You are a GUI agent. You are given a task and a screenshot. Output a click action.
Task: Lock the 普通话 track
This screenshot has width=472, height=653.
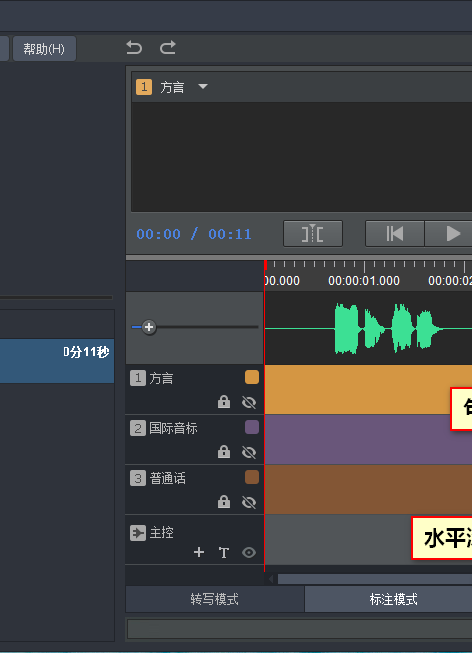[x=224, y=502]
